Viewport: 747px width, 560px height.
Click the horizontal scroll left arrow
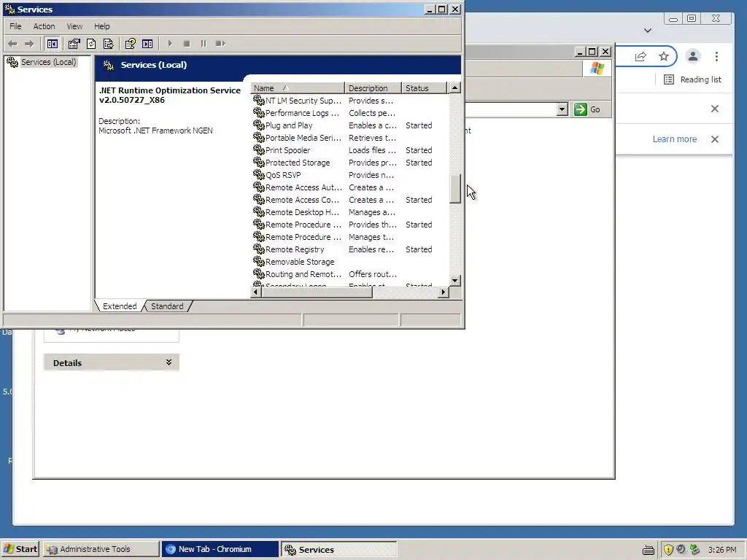click(256, 292)
